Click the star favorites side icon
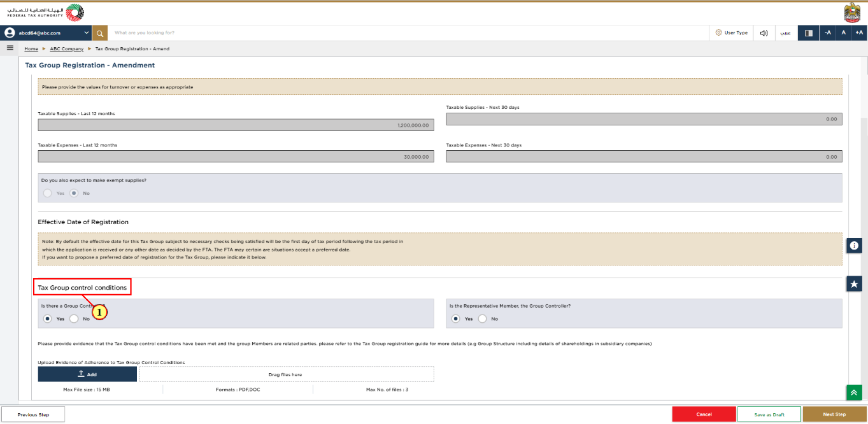 tap(854, 284)
